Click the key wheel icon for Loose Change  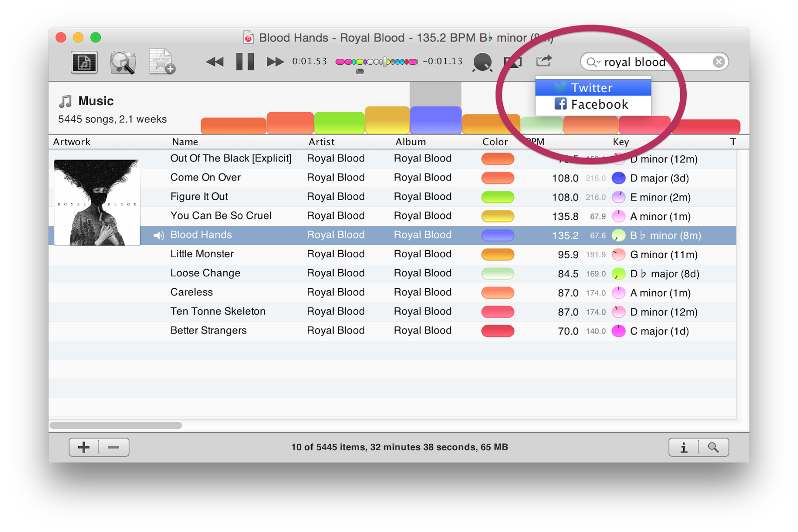[618, 274]
